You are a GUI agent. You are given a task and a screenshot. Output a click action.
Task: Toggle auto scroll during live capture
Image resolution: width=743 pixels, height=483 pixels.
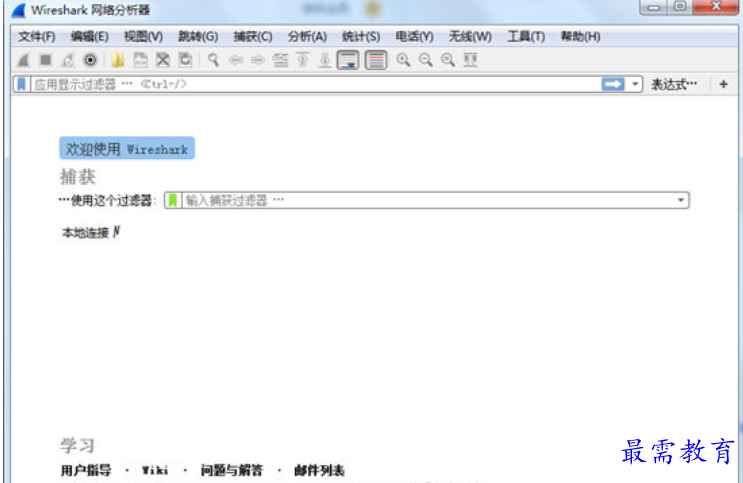pyautogui.click(x=348, y=60)
